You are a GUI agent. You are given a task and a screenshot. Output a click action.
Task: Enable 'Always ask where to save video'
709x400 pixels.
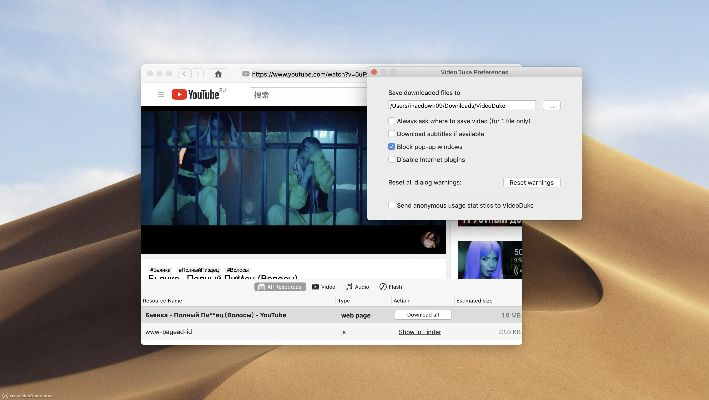tap(392, 121)
